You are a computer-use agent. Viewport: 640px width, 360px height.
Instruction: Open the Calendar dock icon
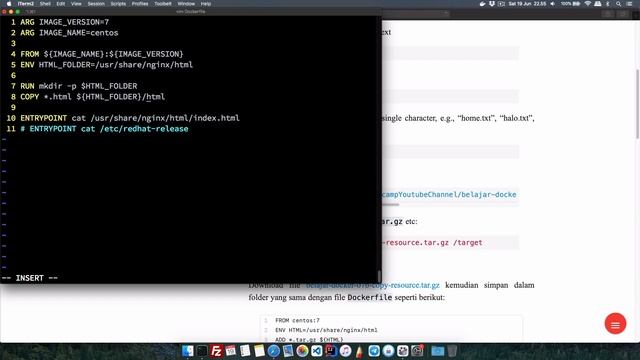pyautogui.click(x=231, y=351)
